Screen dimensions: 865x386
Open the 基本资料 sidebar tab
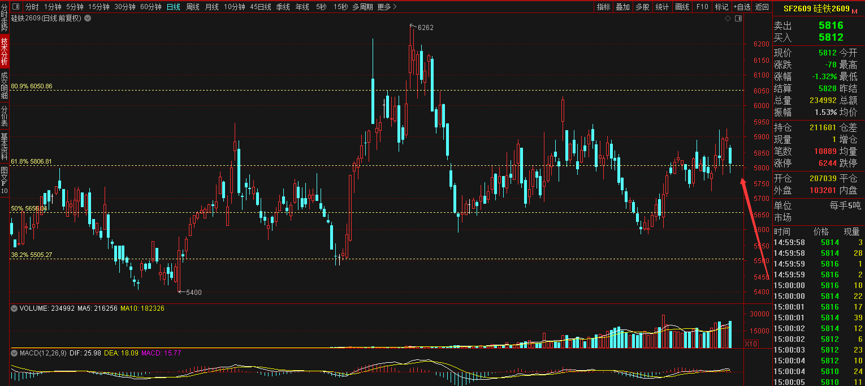(4, 146)
